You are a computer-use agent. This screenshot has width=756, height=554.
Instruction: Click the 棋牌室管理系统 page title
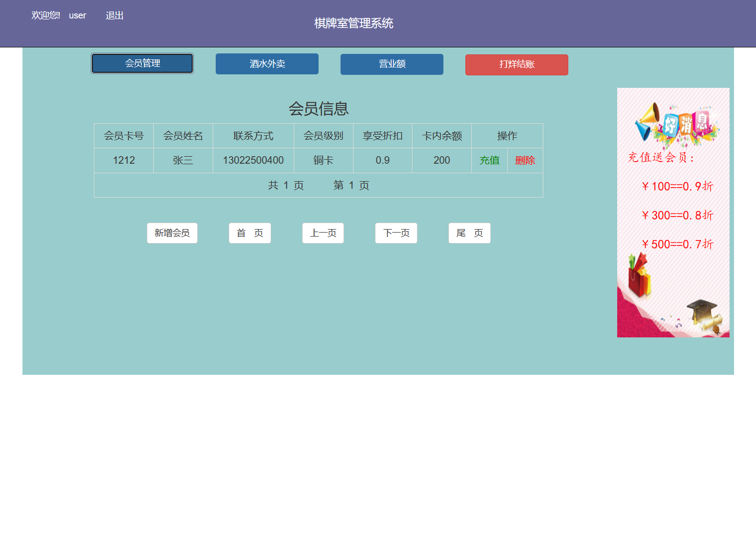click(x=353, y=23)
